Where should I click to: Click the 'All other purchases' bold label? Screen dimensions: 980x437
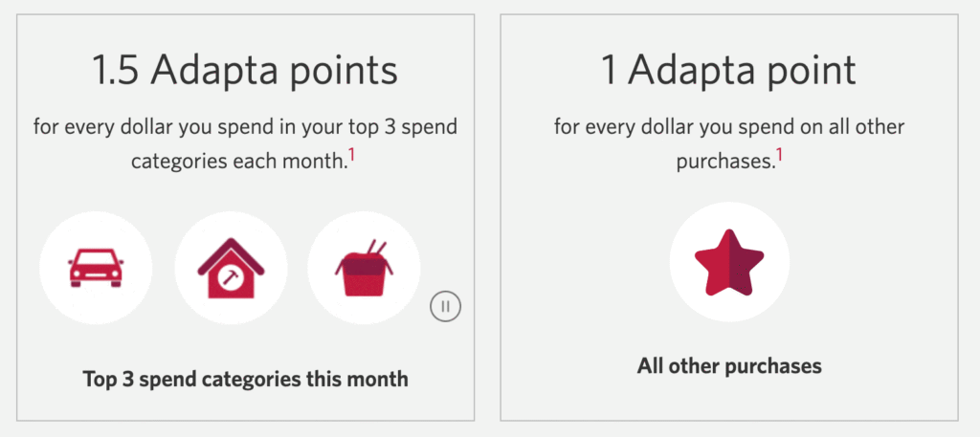[x=728, y=366]
